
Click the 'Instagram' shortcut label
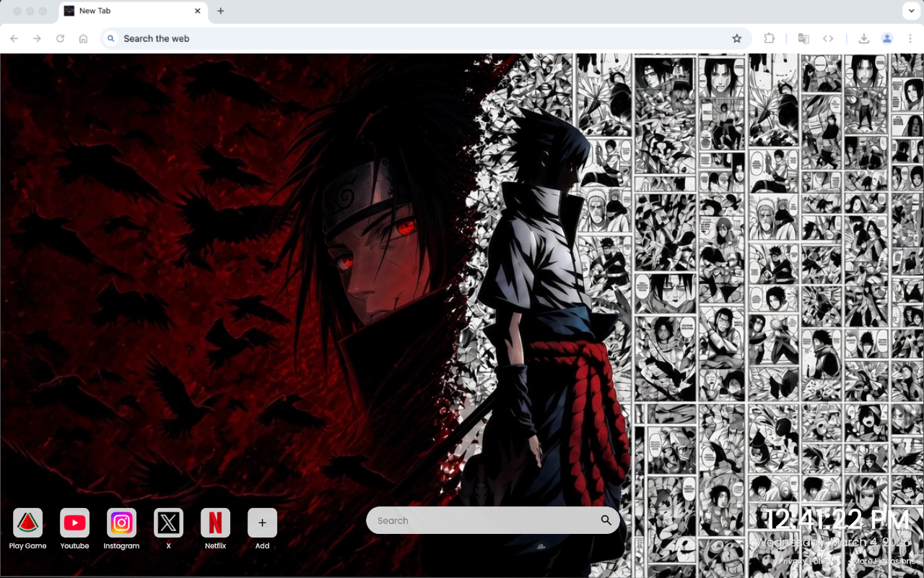121,546
